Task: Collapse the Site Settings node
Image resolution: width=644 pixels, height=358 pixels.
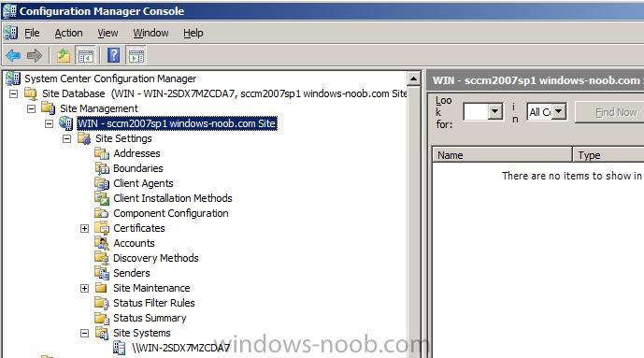Action: (66, 138)
